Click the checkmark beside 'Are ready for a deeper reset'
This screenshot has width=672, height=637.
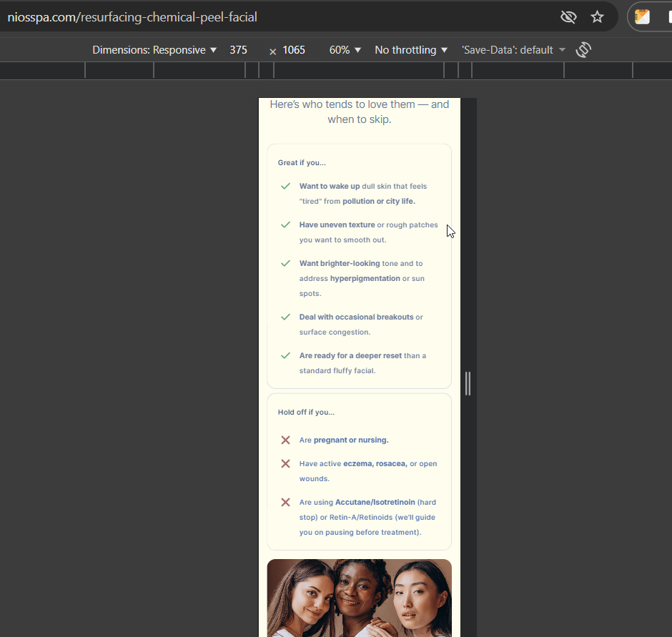click(x=285, y=355)
